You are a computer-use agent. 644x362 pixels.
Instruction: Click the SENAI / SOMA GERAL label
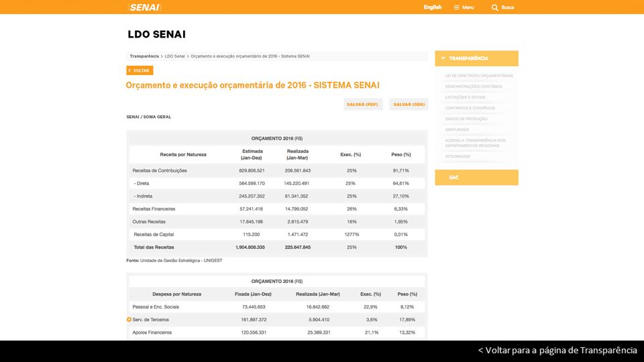149,117
